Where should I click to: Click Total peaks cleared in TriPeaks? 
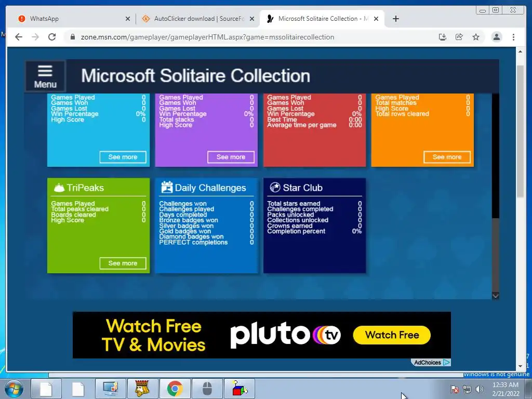(79, 209)
